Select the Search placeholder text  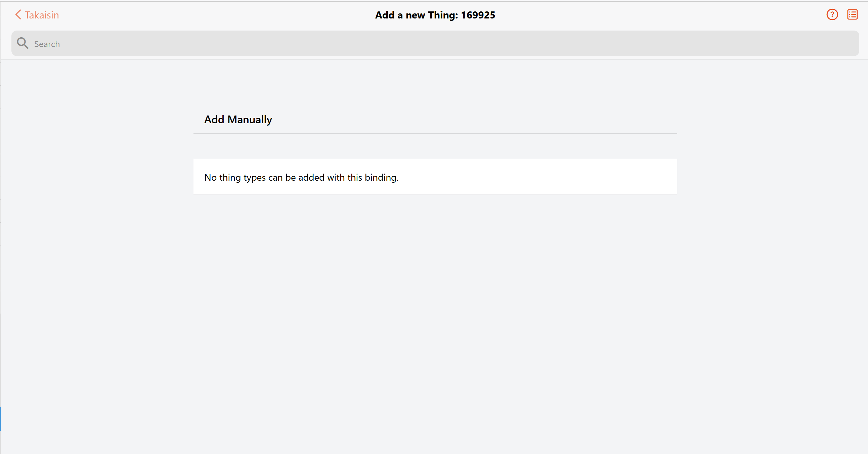coord(47,44)
